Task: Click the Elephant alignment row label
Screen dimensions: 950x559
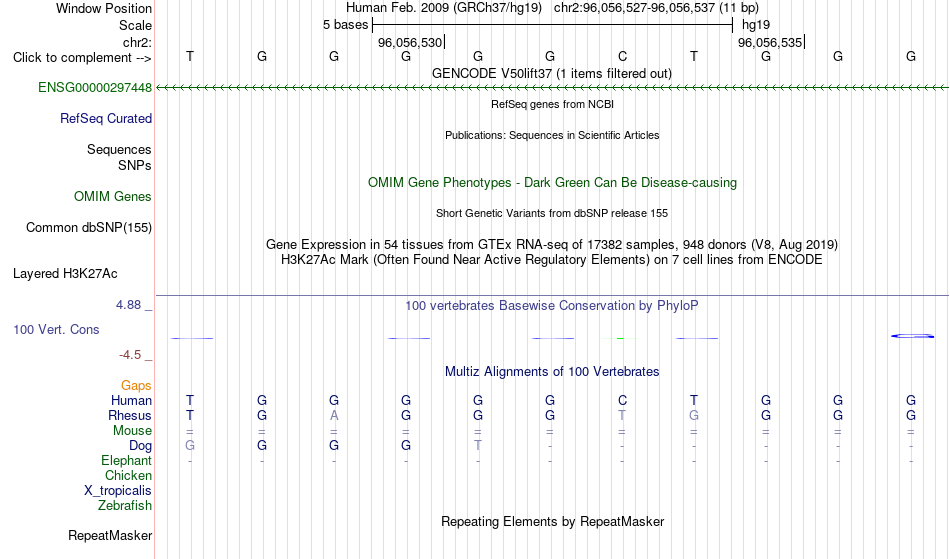Action: point(126,461)
